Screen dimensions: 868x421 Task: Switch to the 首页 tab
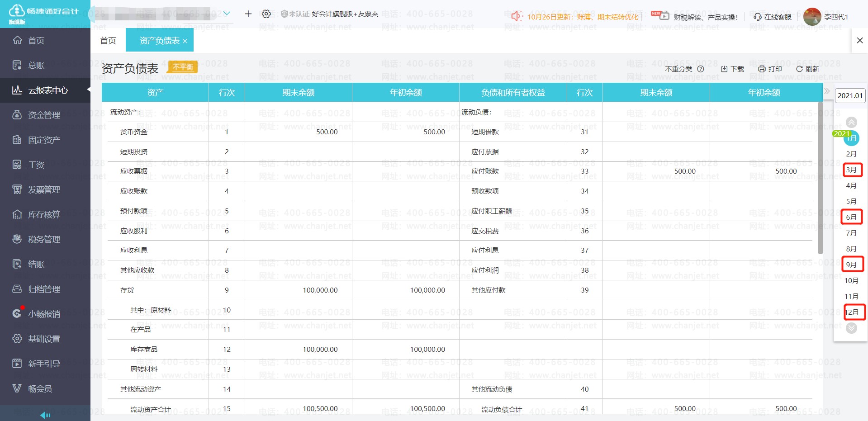pos(108,41)
